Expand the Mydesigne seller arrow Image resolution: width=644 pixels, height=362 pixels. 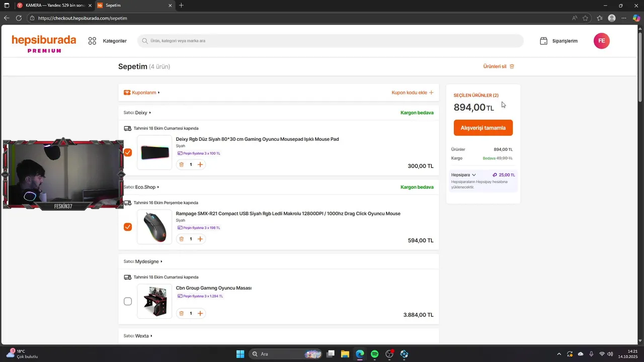(161, 261)
